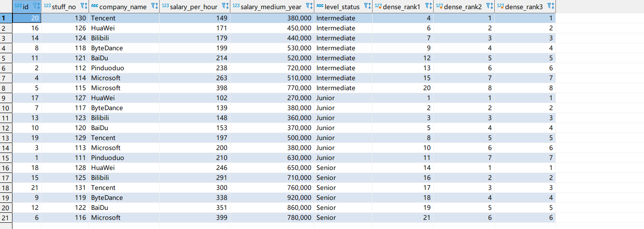644x229 pixels.
Task: Open the filter icon on the id column
Action: 35,6
